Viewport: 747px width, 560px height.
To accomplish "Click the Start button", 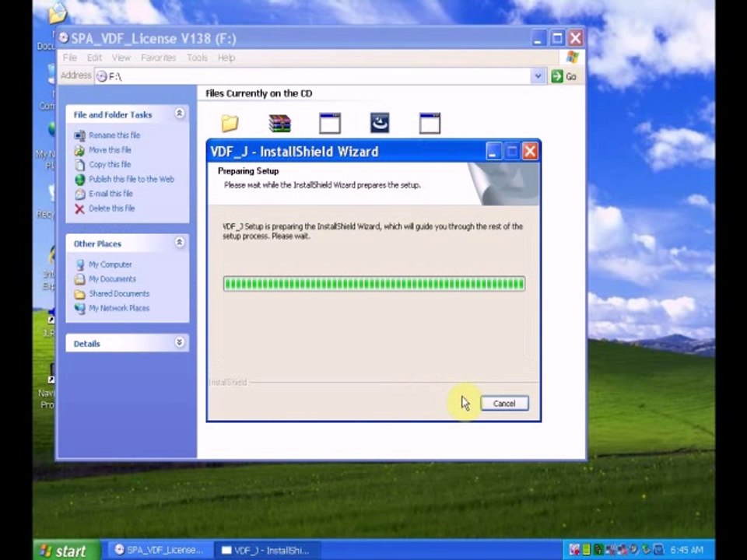I will [x=65, y=551].
